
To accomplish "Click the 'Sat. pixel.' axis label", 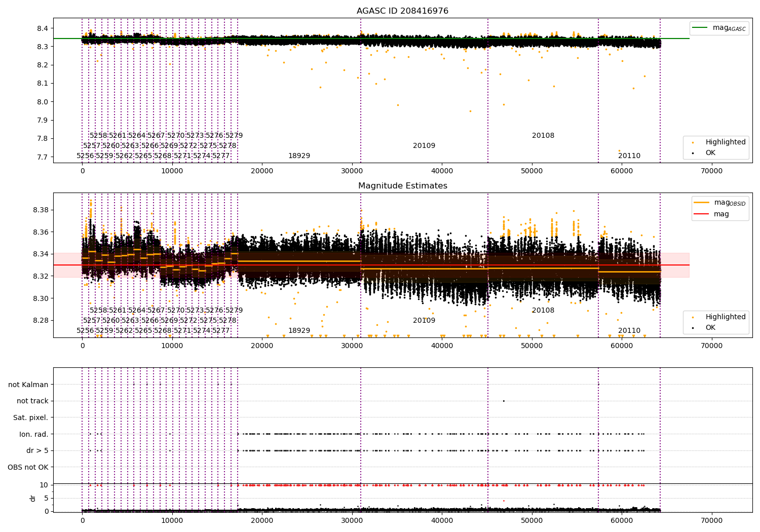I will coord(31,417).
